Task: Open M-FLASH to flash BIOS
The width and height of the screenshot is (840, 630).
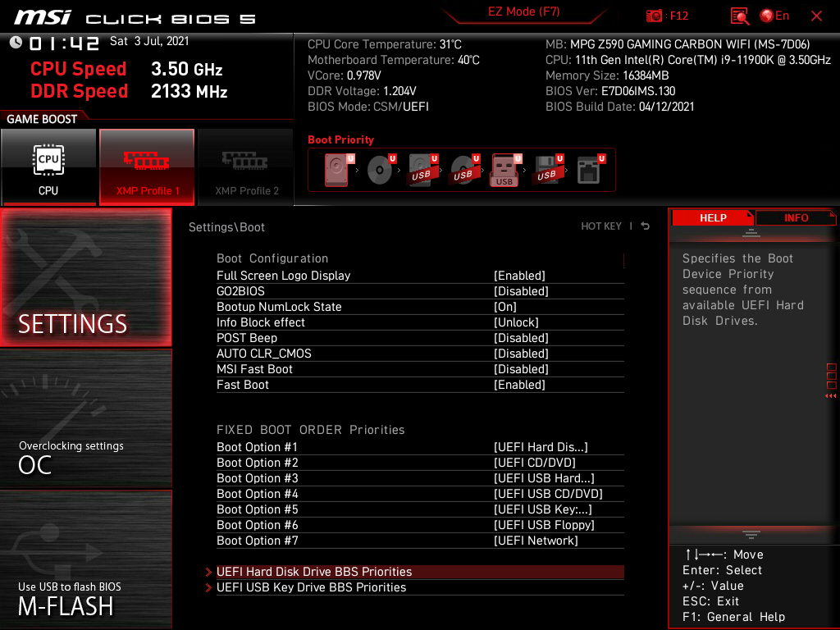Action: pyautogui.click(x=85, y=559)
